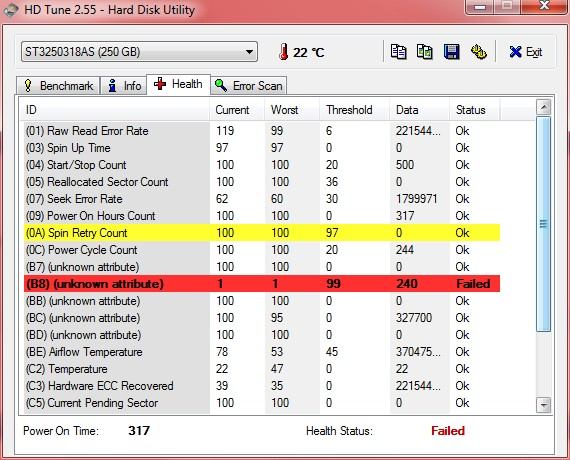The width and height of the screenshot is (570, 460).
Task: Select the (01) Raw Read Error Rate row
Action: 262,131
